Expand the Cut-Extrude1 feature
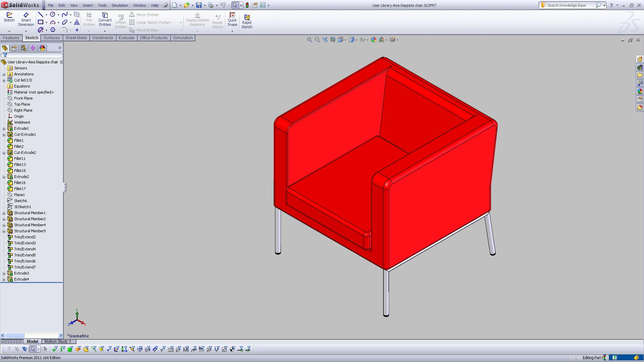The image size is (644, 362). pos(4,134)
